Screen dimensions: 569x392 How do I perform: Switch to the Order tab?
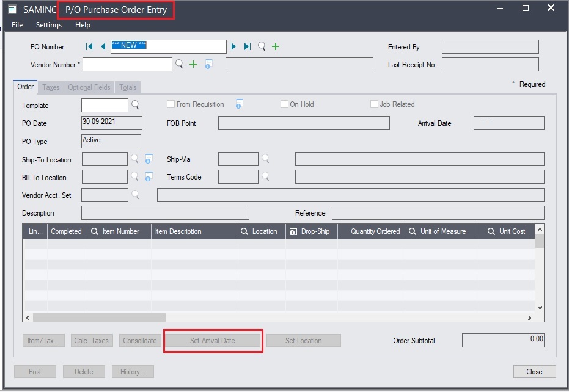point(26,87)
